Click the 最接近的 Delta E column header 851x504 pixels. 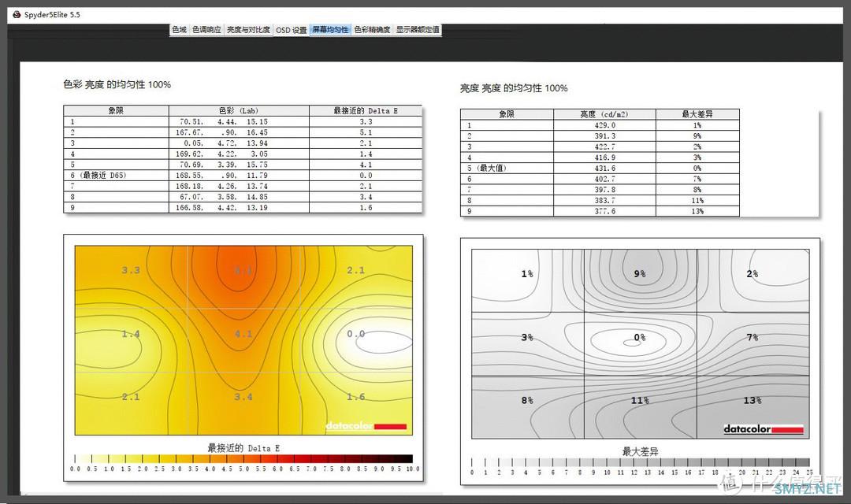[x=366, y=111]
